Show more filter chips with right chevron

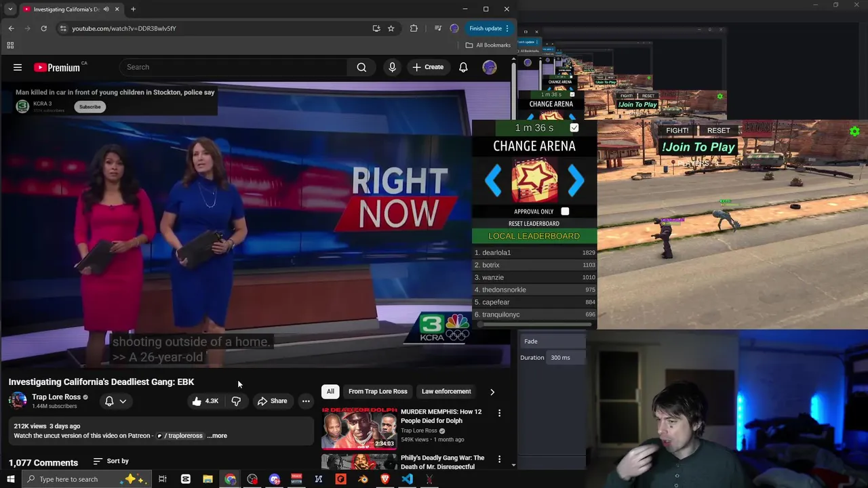[492, 392]
